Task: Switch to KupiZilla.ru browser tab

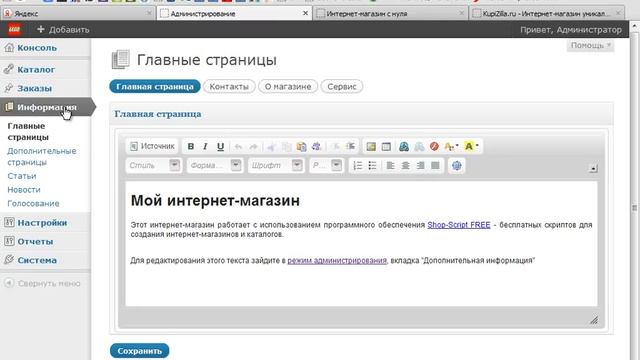Action: pos(547,13)
